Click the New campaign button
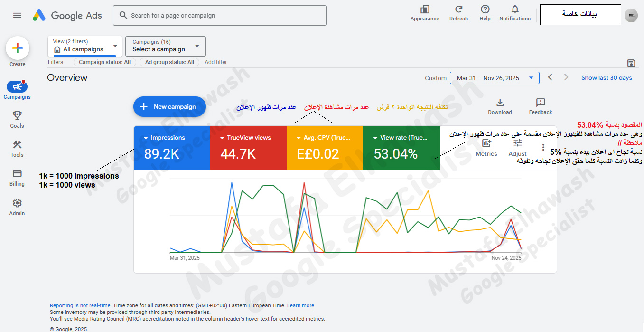 (x=169, y=107)
